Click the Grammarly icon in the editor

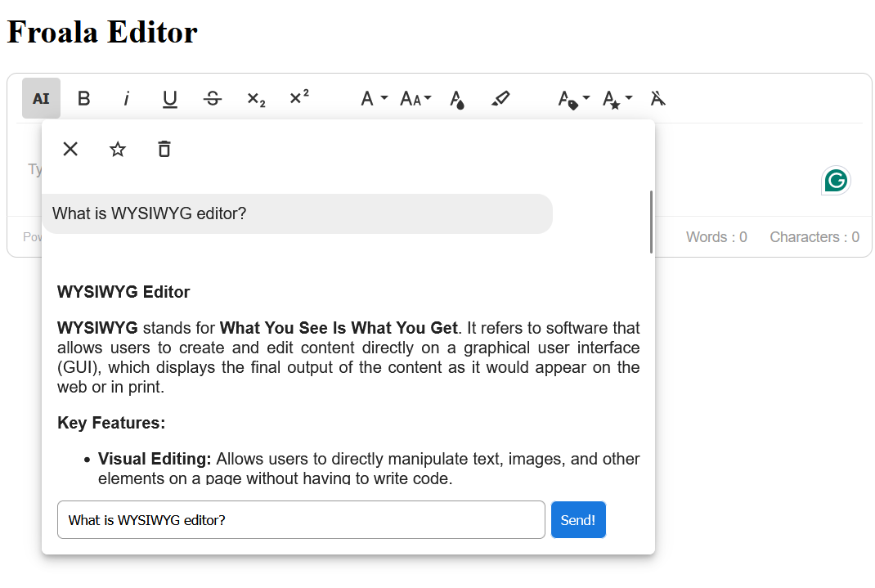click(x=836, y=180)
